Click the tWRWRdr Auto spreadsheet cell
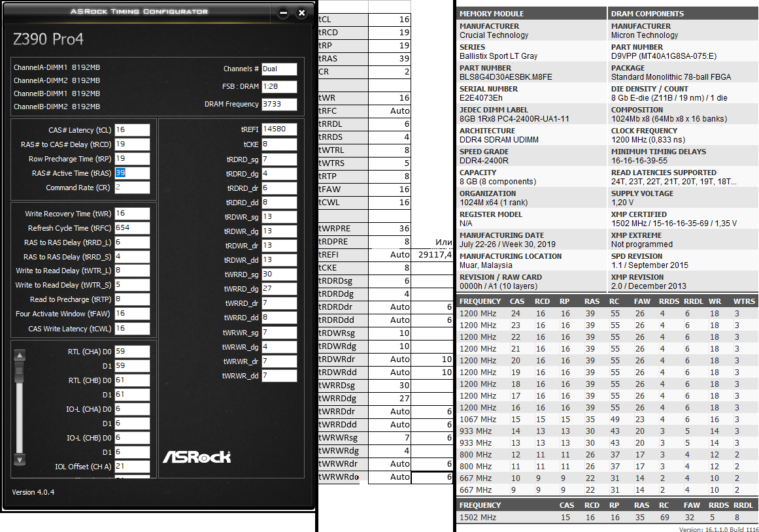 coord(390,464)
